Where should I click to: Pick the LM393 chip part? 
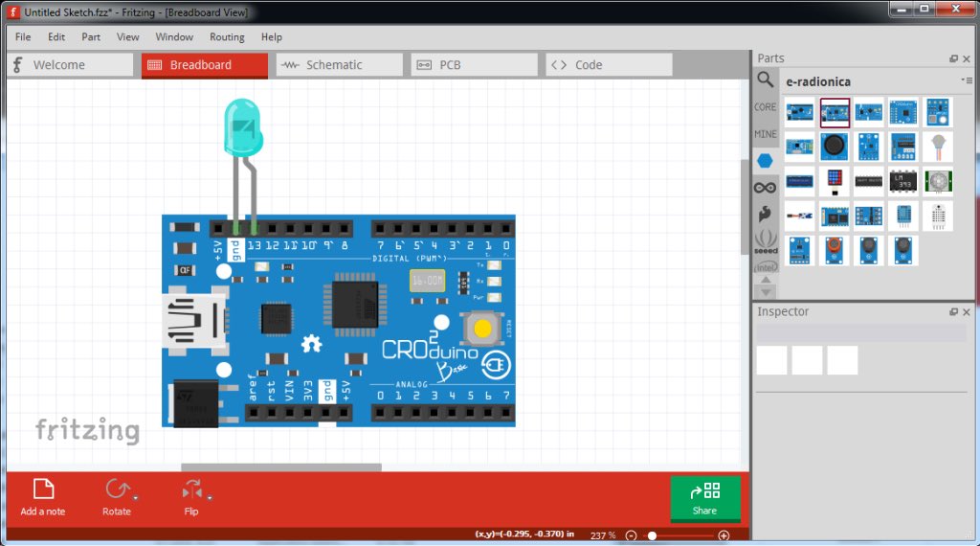pos(903,181)
